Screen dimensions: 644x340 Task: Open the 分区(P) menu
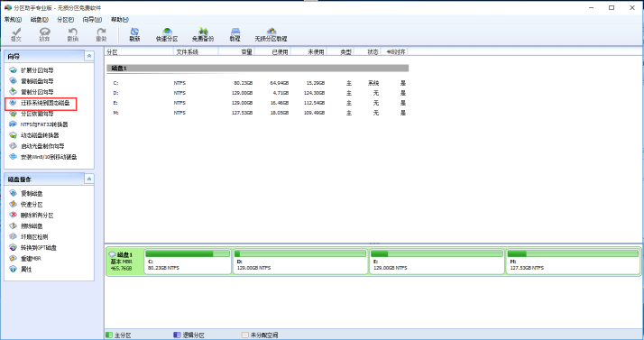[65, 19]
